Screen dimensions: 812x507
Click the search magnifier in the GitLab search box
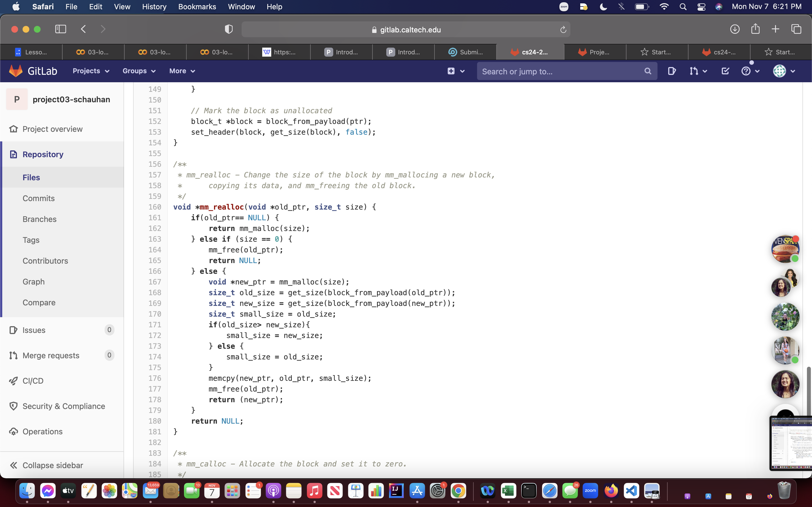[648, 71]
